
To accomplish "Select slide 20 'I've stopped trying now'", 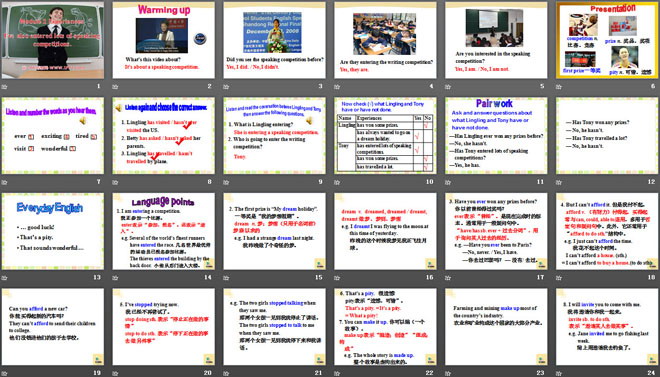I will (164, 327).
